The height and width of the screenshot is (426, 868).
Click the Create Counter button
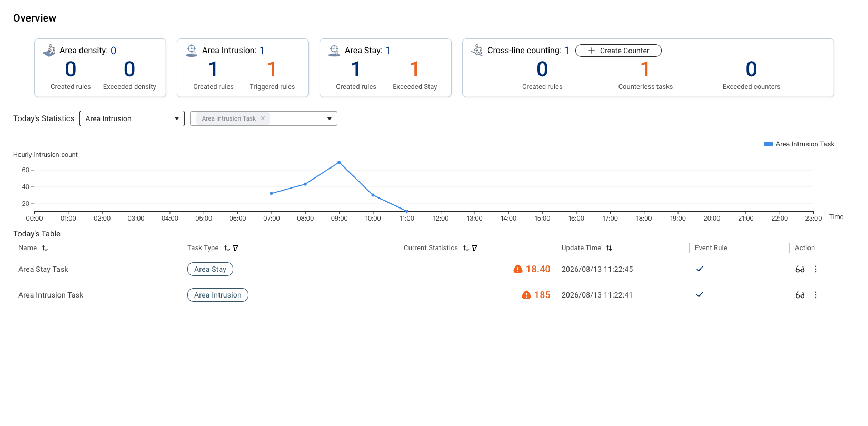[x=618, y=51]
